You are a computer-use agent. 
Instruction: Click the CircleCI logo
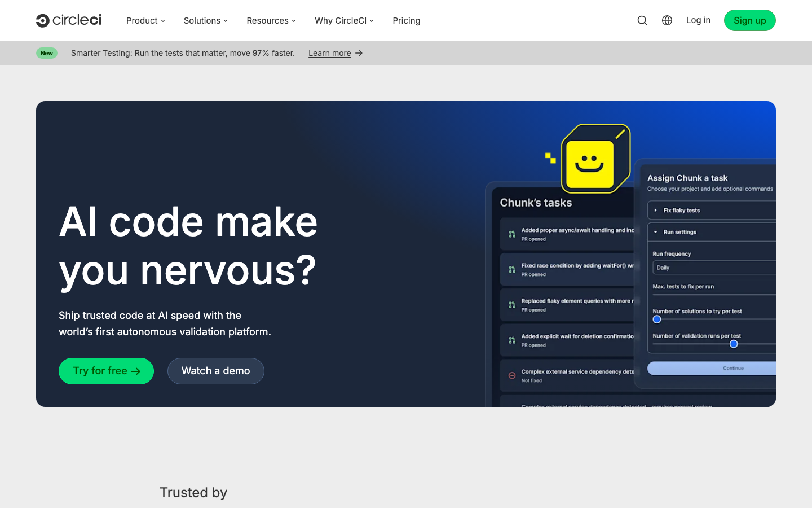69,20
